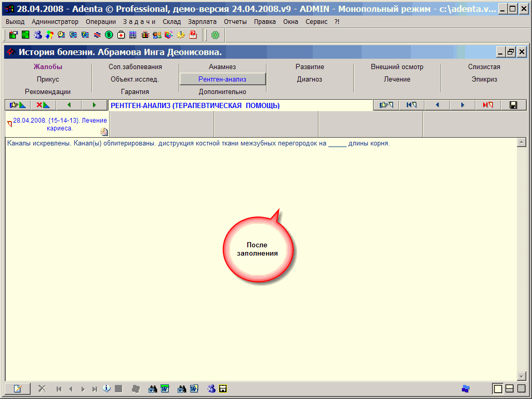Click the barcode icon in the toolbar
Image resolution: width=532 pixels, height=399 pixels.
click(x=133, y=35)
